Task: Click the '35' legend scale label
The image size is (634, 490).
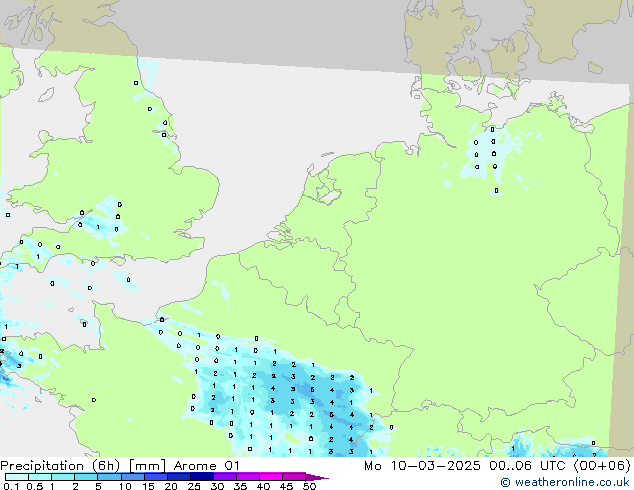Action: point(240,486)
